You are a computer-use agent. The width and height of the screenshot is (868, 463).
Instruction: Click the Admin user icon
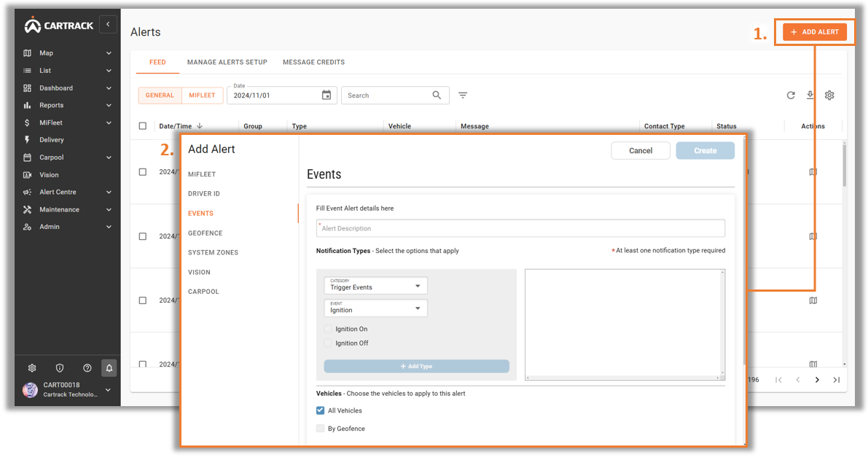[27, 227]
